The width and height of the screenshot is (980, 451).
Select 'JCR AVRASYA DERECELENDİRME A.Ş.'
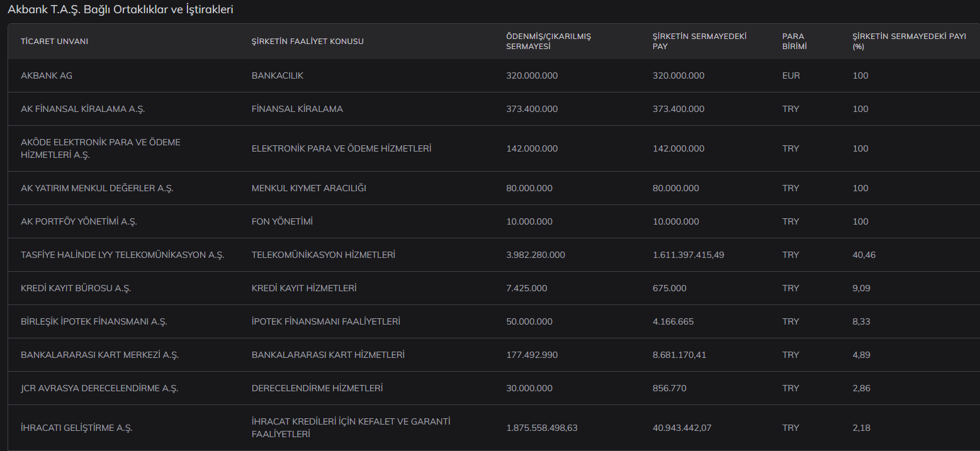point(99,388)
